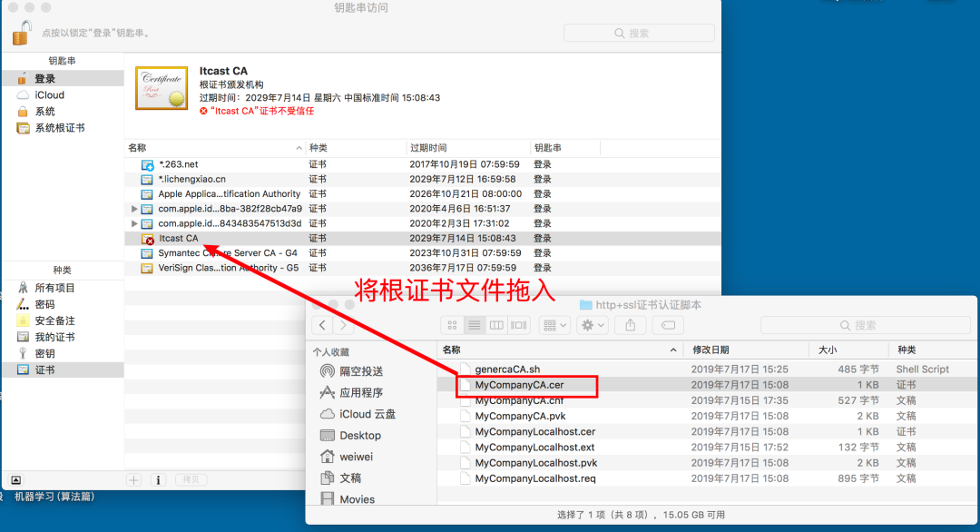Click the 拷贝 button
The width and height of the screenshot is (980, 532).
pos(191,479)
